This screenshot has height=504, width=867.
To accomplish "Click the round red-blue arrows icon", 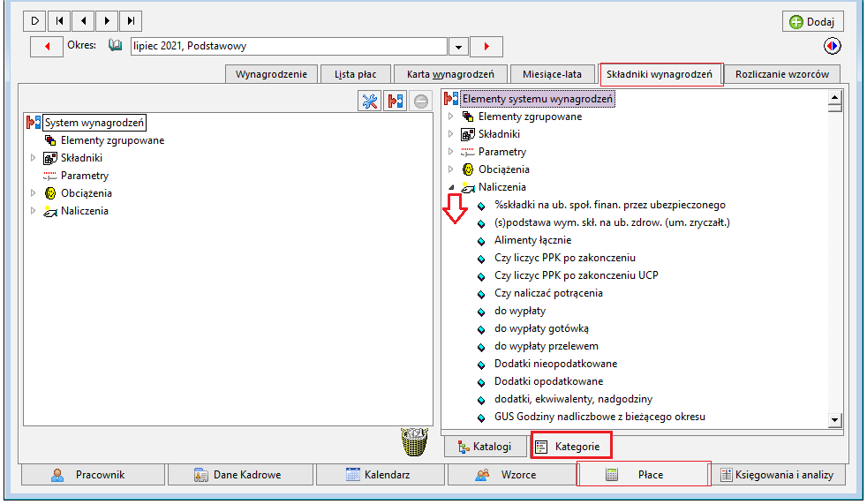I will (832, 46).
